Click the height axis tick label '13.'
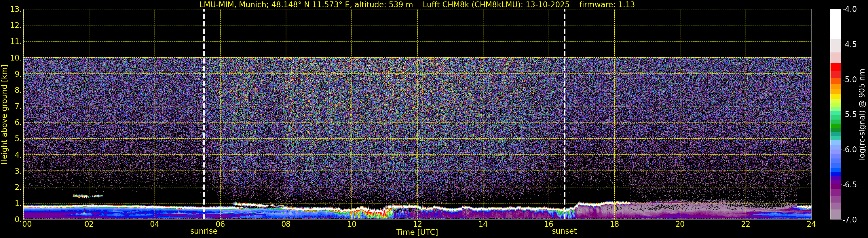 [16, 10]
